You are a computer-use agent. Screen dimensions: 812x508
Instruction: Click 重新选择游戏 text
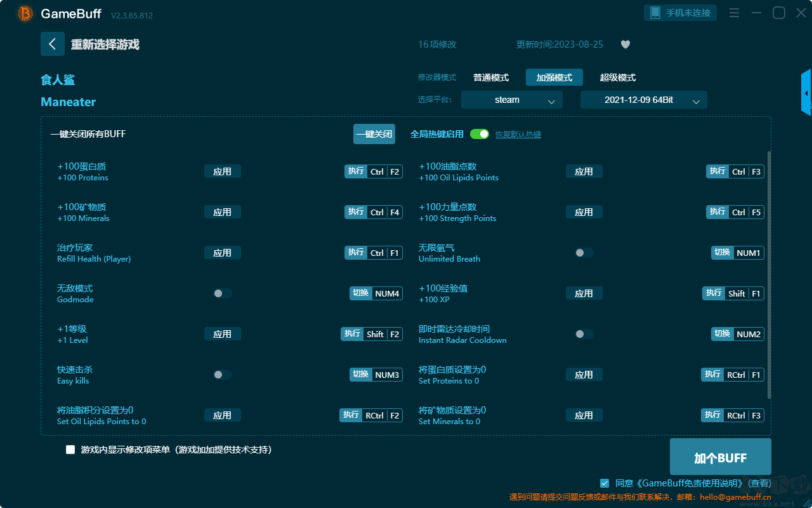[x=105, y=44]
